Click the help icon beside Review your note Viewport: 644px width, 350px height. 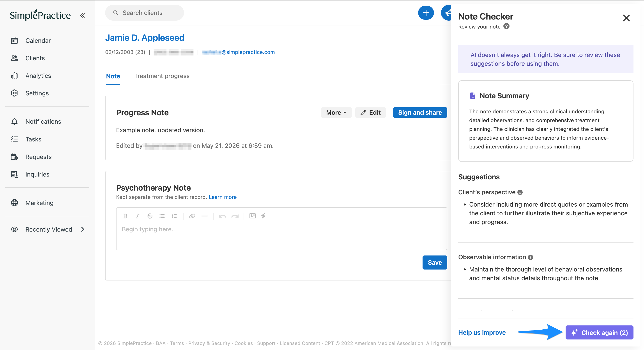pyautogui.click(x=506, y=26)
